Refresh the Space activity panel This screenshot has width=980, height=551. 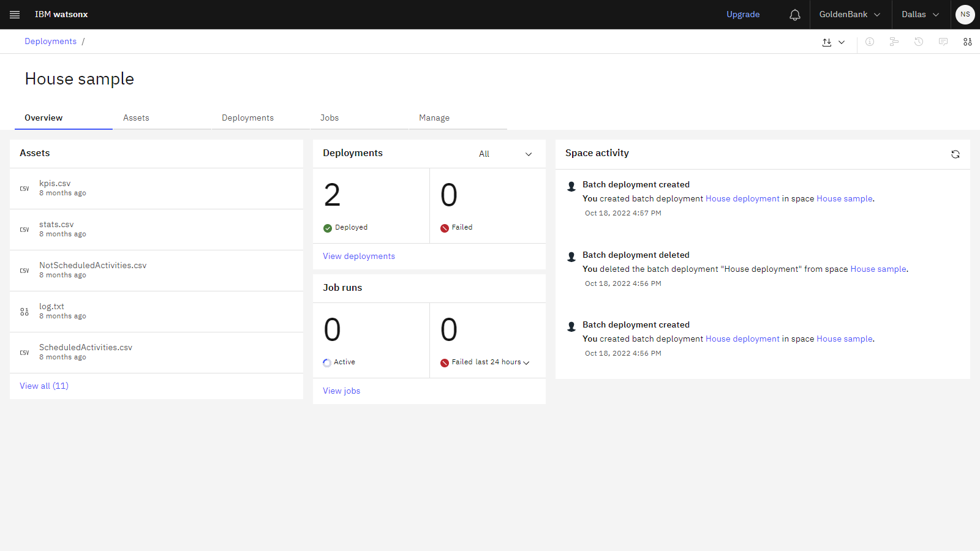(956, 154)
